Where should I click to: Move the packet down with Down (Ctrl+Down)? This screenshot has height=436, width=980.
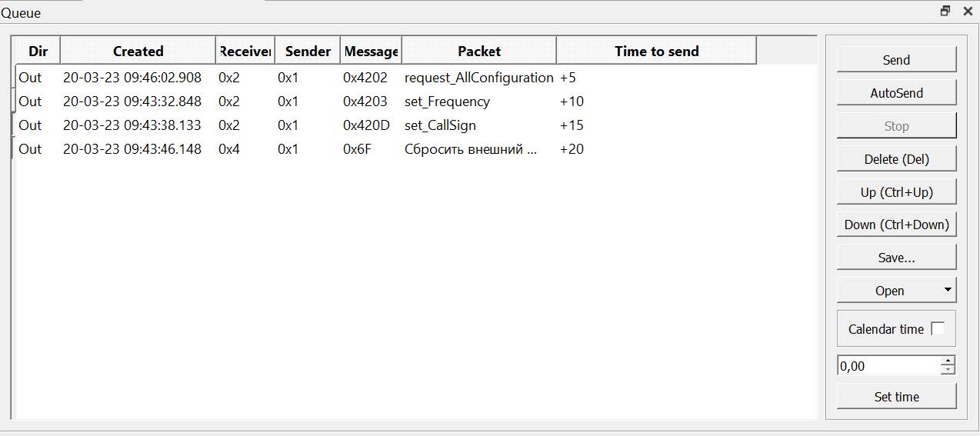click(x=896, y=225)
